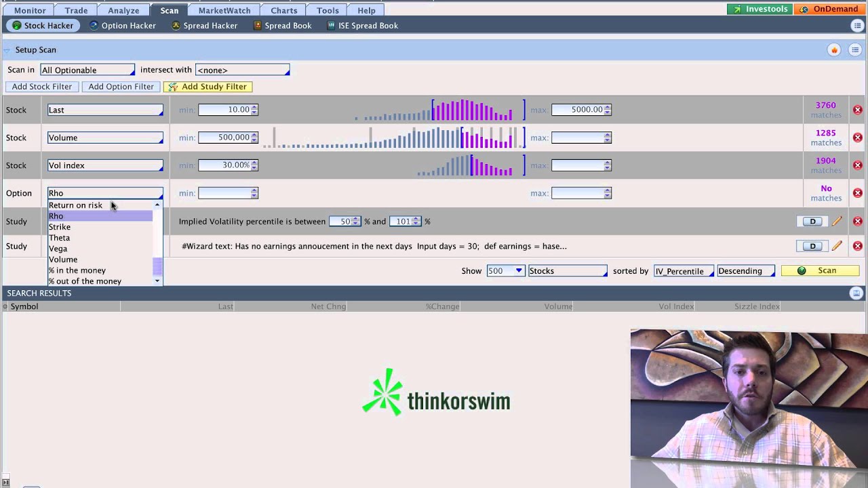Click the dropdown list scrollbar thumb
Screen dimensions: 868x488
[157, 266]
